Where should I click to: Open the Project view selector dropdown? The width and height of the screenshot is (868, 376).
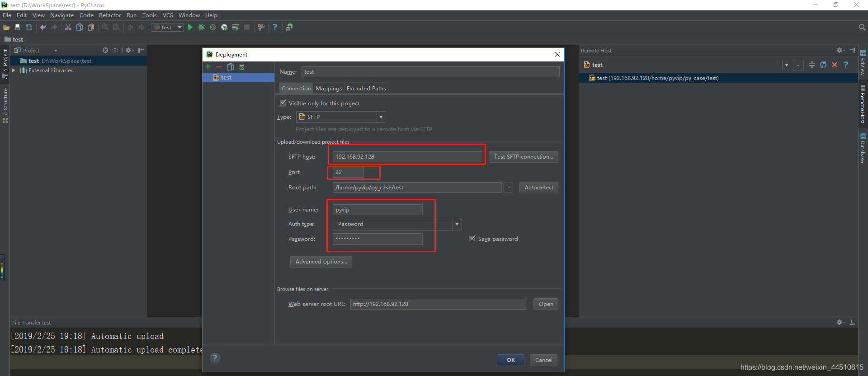(x=56, y=51)
